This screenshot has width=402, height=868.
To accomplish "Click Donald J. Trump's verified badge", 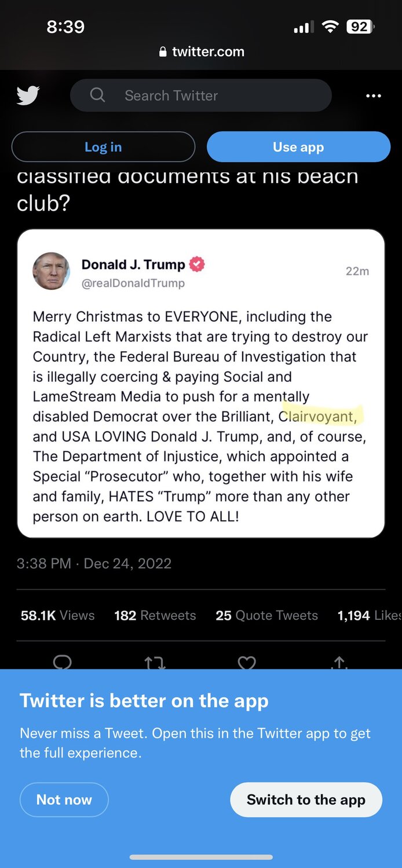I will (x=196, y=264).
